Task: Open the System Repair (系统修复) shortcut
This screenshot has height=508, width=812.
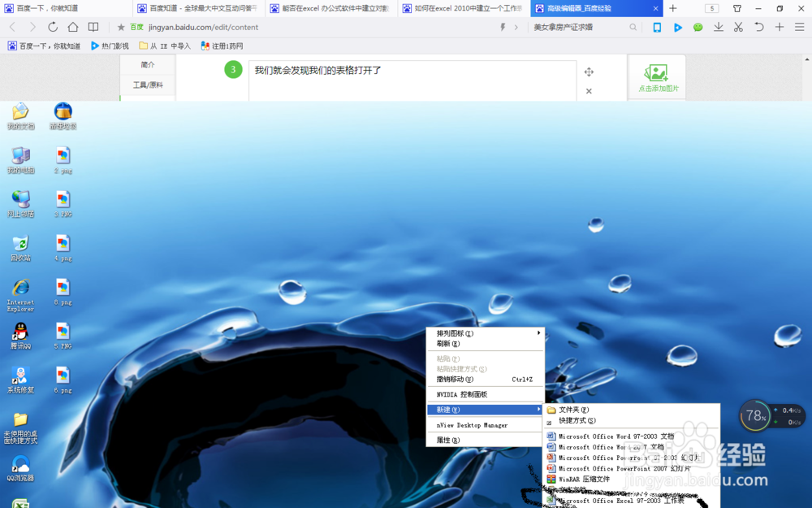Action: pyautogui.click(x=21, y=380)
